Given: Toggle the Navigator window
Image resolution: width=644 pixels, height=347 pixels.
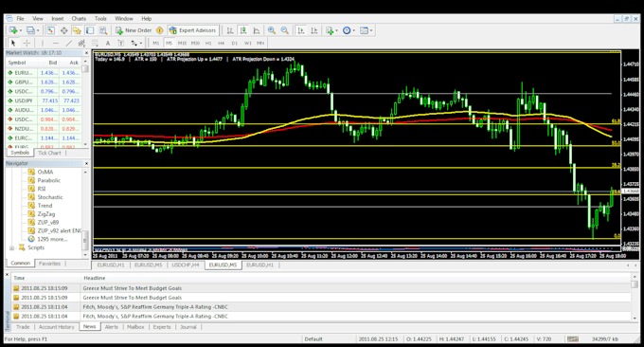Looking at the screenshot, I should pyautogui.click(x=77, y=30).
